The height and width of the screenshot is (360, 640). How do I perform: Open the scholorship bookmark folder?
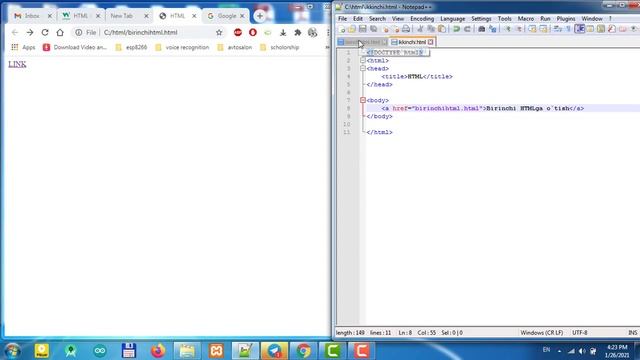coord(280,47)
